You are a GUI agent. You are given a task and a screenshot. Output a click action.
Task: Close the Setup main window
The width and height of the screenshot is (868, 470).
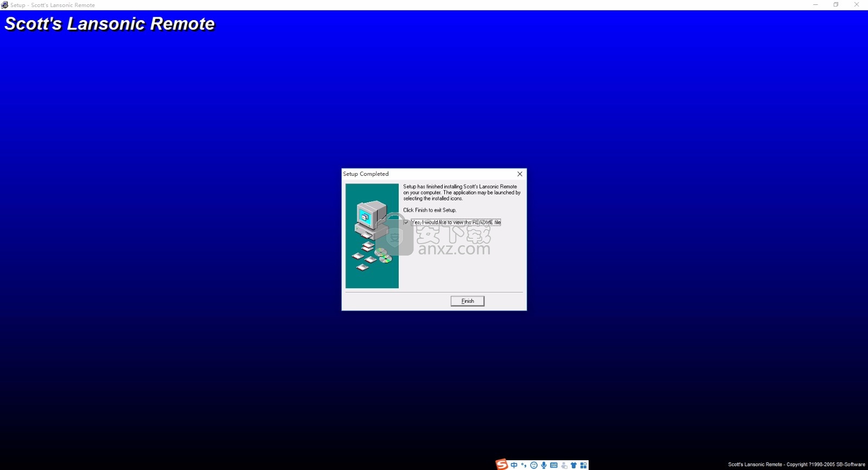(857, 5)
